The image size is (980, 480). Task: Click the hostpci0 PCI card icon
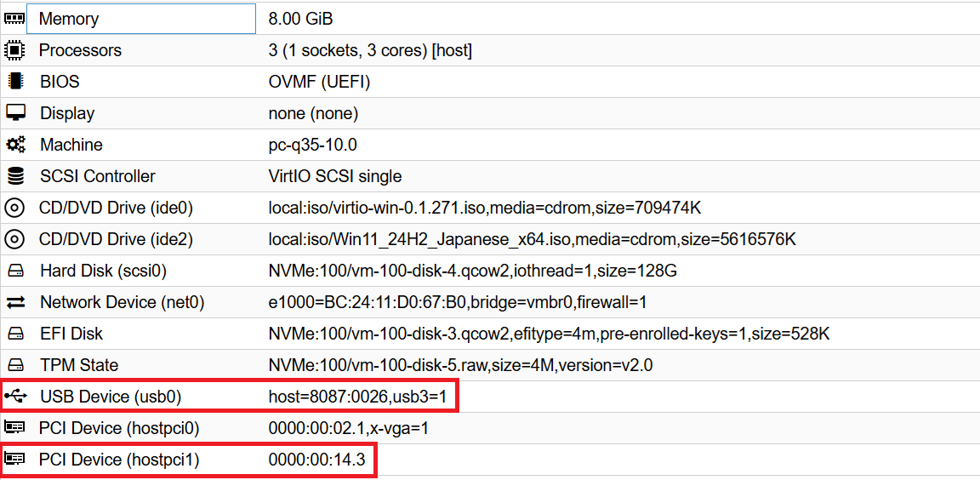pos(14,428)
